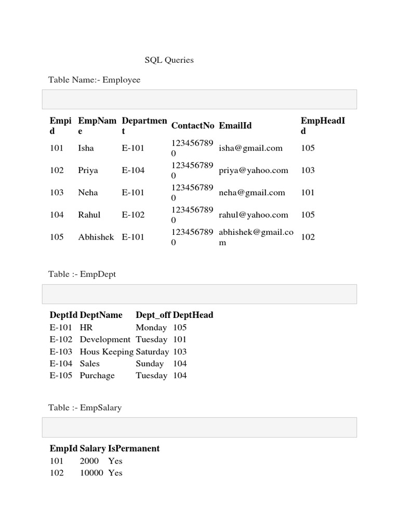Image resolution: width=399 pixels, height=532 pixels.
Task: Click the IsPermanent column header
Action: 134,448
